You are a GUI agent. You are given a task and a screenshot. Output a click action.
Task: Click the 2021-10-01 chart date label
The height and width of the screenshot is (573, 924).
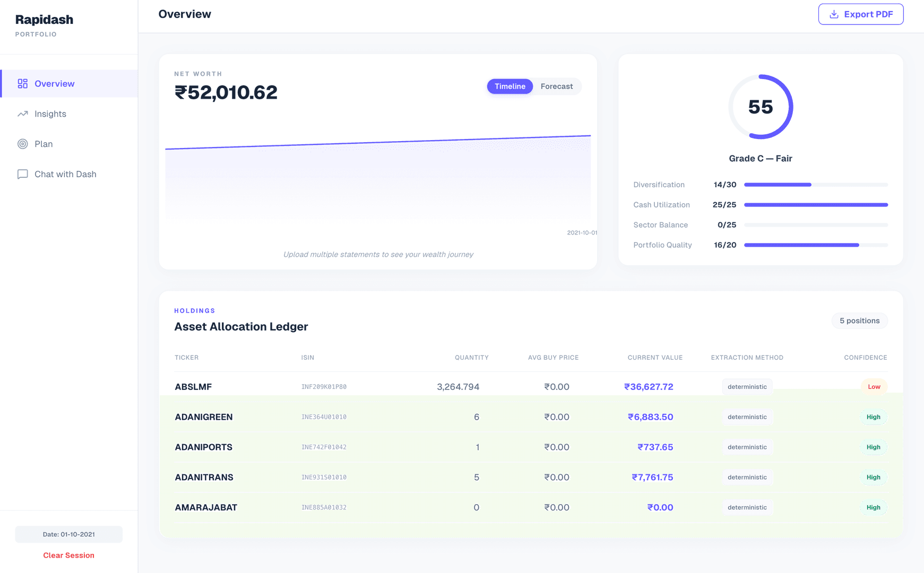point(582,233)
